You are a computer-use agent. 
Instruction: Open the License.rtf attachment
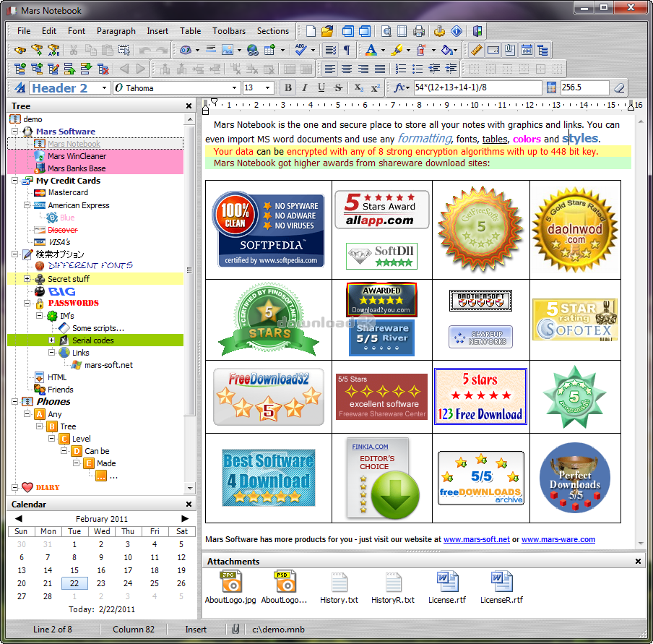(x=447, y=588)
